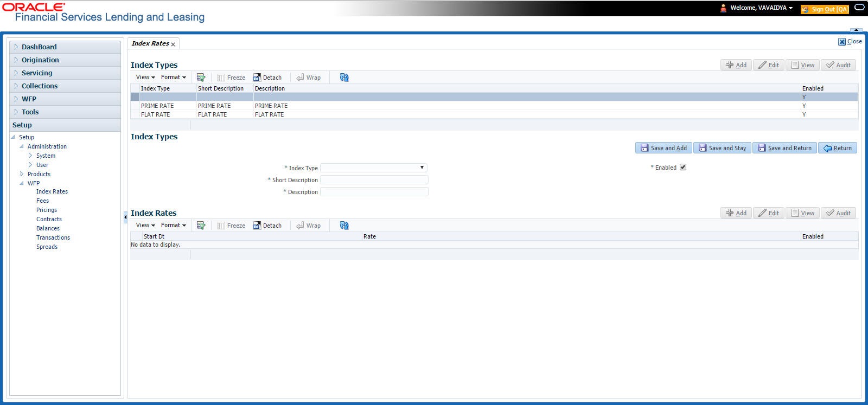Image resolution: width=868 pixels, height=405 pixels.
Task: Close the Index Rates tab with x
Action: pyautogui.click(x=173, y=44)
